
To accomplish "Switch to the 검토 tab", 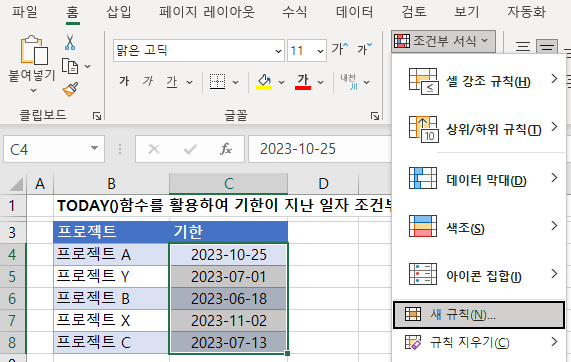I will (x=414, y=12).
